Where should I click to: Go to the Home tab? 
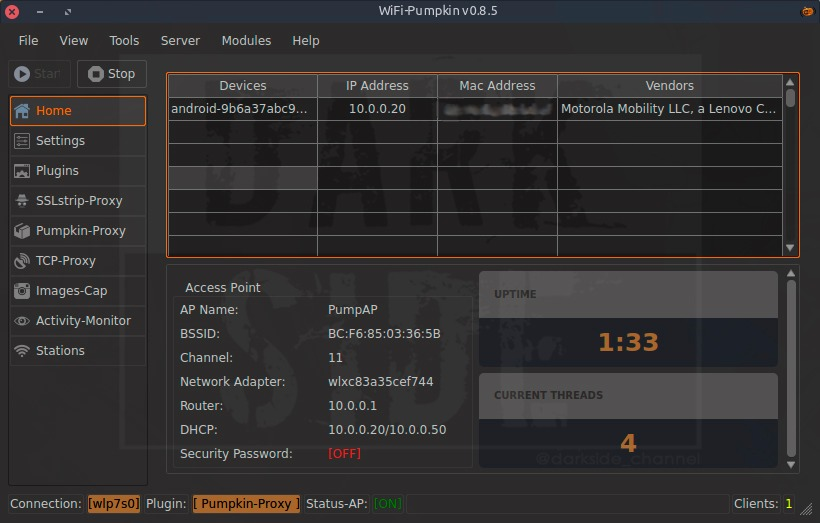point(54,111)
